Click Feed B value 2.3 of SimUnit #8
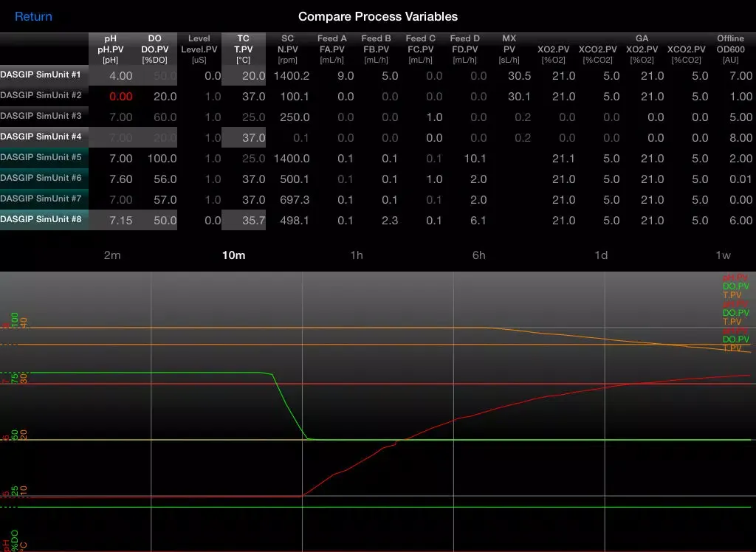The width and height of the screenshot is (756, 552). click(390, 221)
